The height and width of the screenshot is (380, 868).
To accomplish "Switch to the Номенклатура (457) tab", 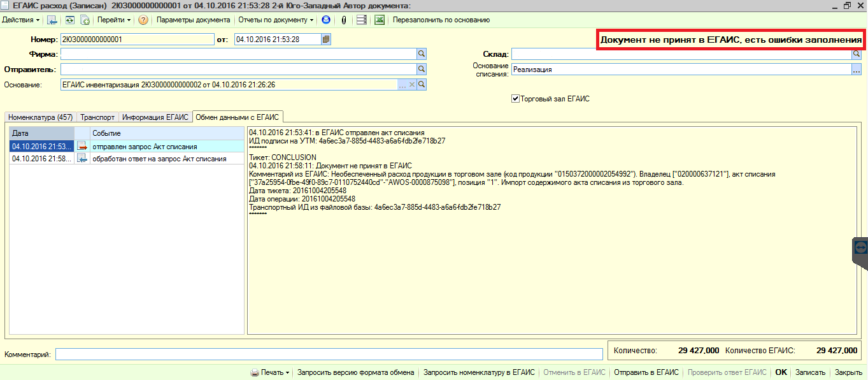I will point(40,117).
